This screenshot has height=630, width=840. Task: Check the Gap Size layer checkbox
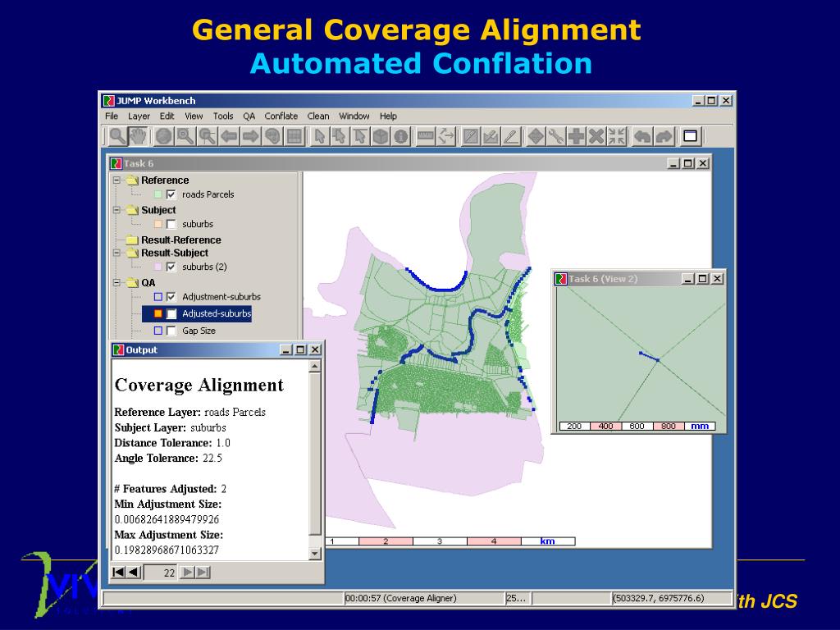pyautogui.click(x=171, y=331)
